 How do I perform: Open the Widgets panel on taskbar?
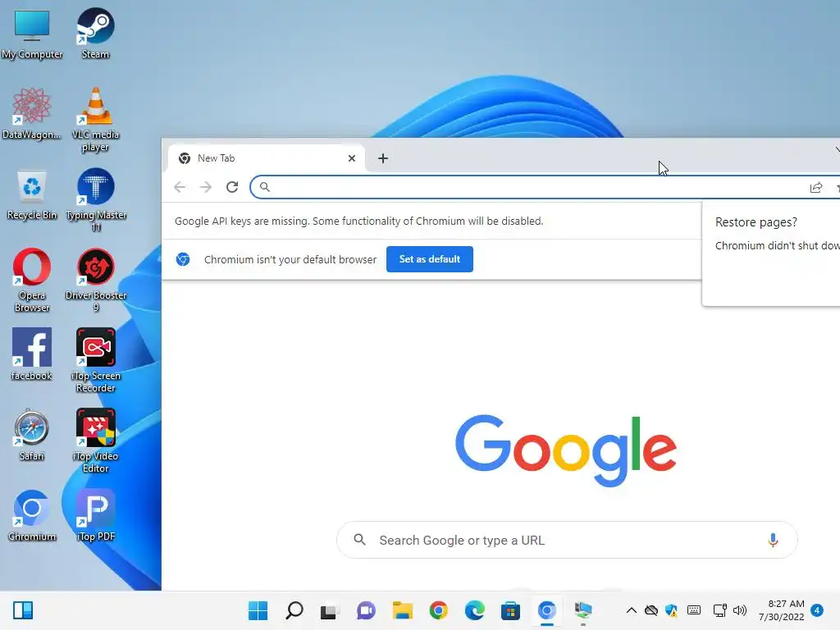coord(23,610)
